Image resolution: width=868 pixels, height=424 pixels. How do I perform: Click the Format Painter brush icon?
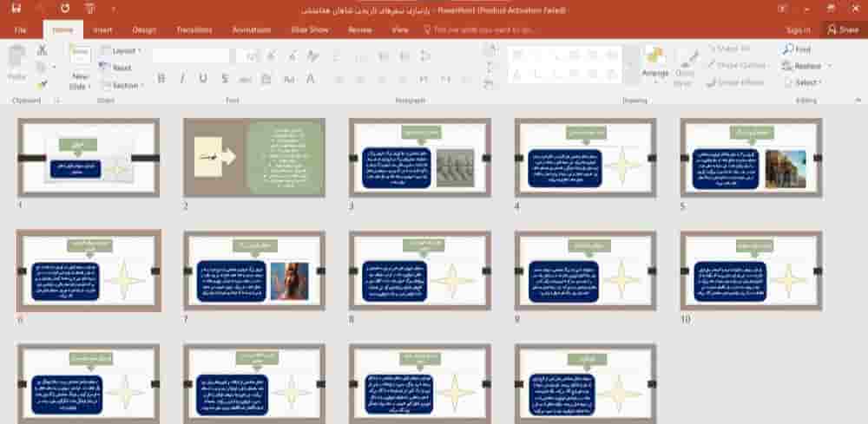tap(42, 84)
